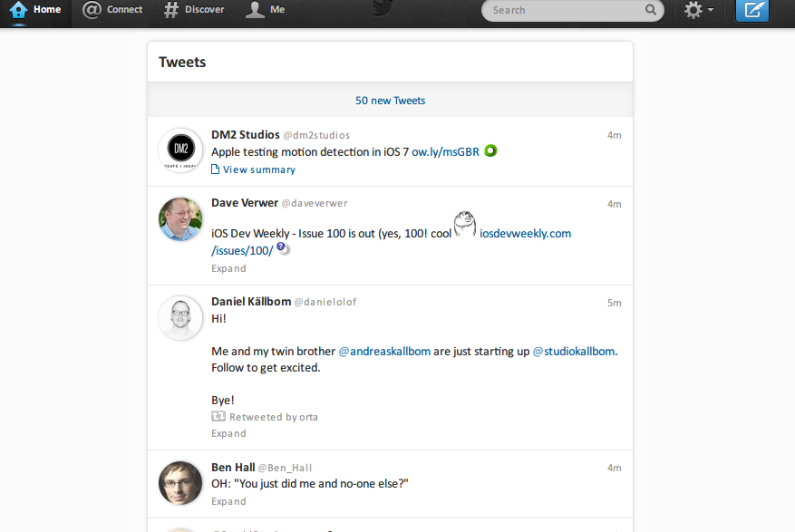Click the green circle icon after ow.ly link

pyautogui.click(x=490, y=150)
